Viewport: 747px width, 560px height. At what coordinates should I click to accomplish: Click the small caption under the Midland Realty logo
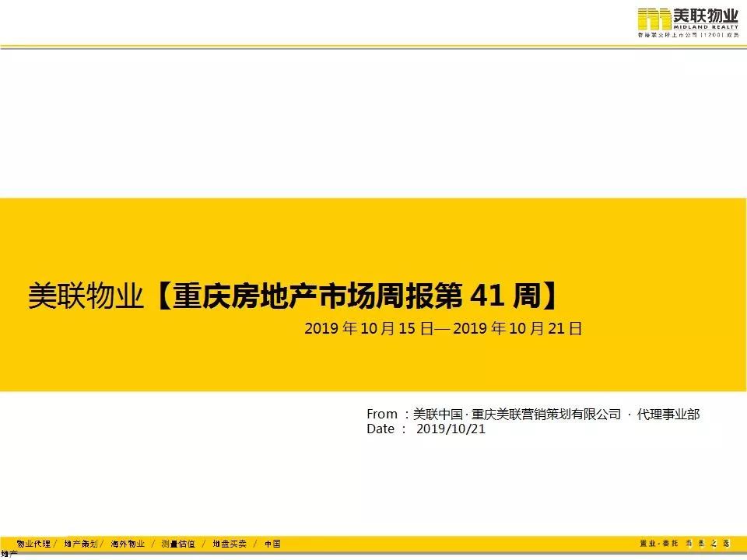pyautogui.click(x=688, y=35)
